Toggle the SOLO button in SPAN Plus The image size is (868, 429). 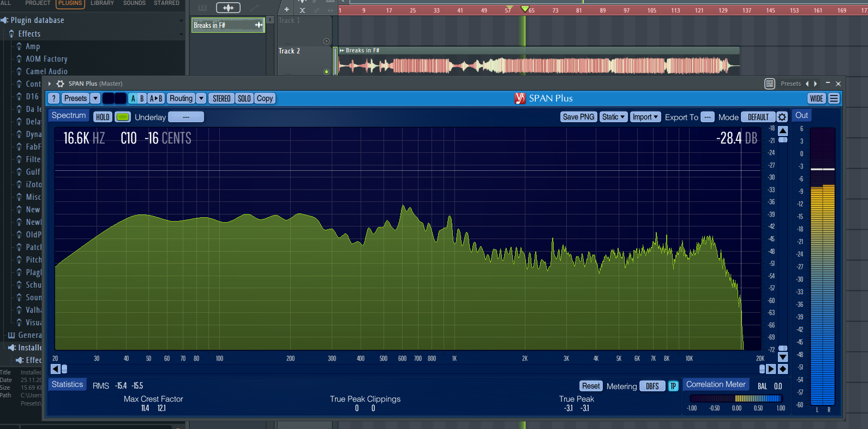(244, 98)
